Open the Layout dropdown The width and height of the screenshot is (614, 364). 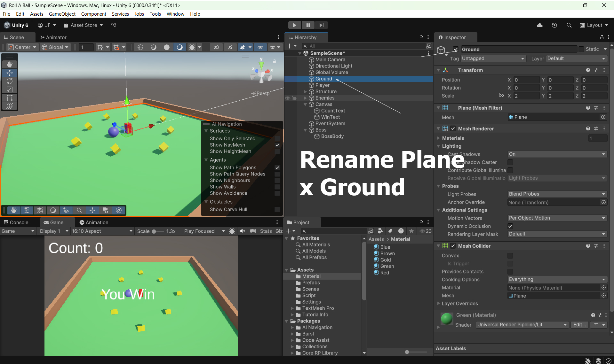pyautogui.click(x=594, y=25)
